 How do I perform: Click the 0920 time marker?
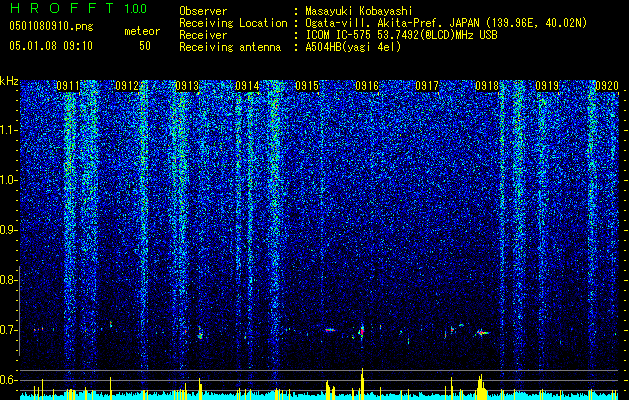(x=607, y=86)
